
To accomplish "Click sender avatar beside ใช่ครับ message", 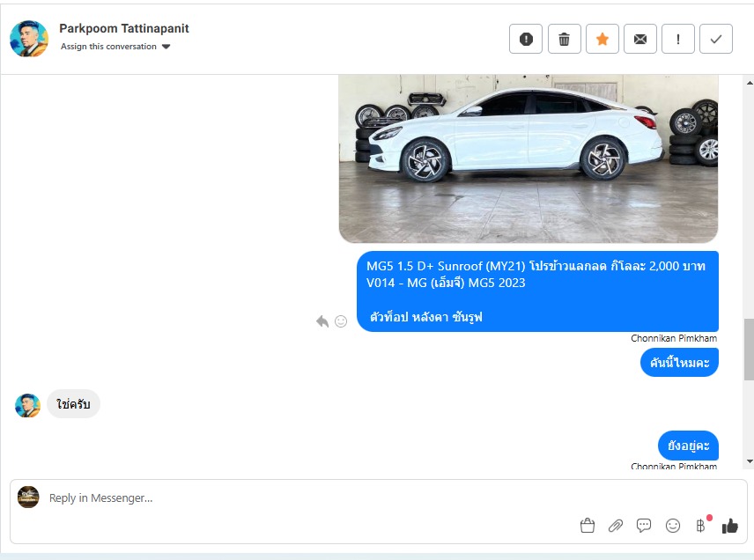I will pos(28,405).
